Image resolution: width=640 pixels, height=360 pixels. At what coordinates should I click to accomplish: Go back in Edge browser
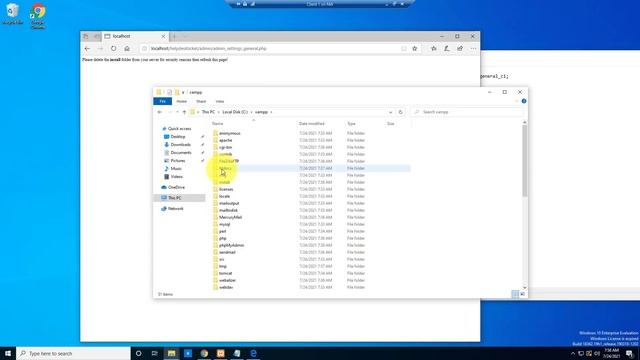[87, 49]
